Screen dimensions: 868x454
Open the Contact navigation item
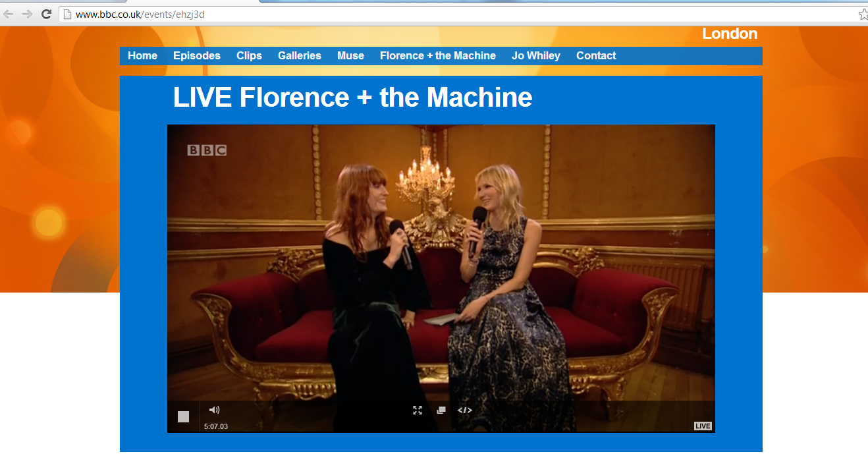click(596, 56)
